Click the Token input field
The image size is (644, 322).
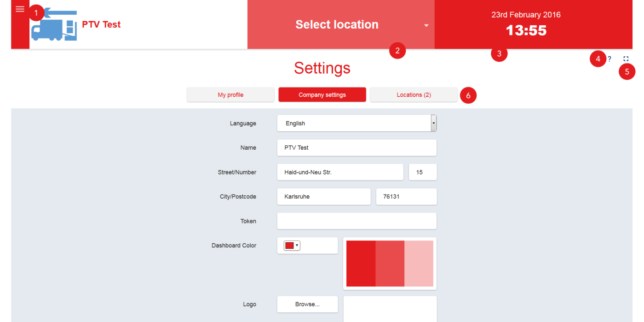click(x=356, y=221)
